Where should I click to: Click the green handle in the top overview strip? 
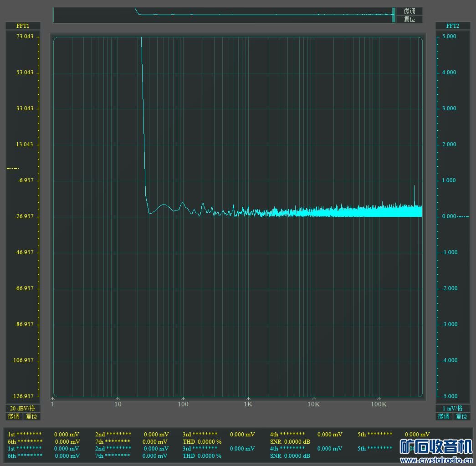(394, 15)
